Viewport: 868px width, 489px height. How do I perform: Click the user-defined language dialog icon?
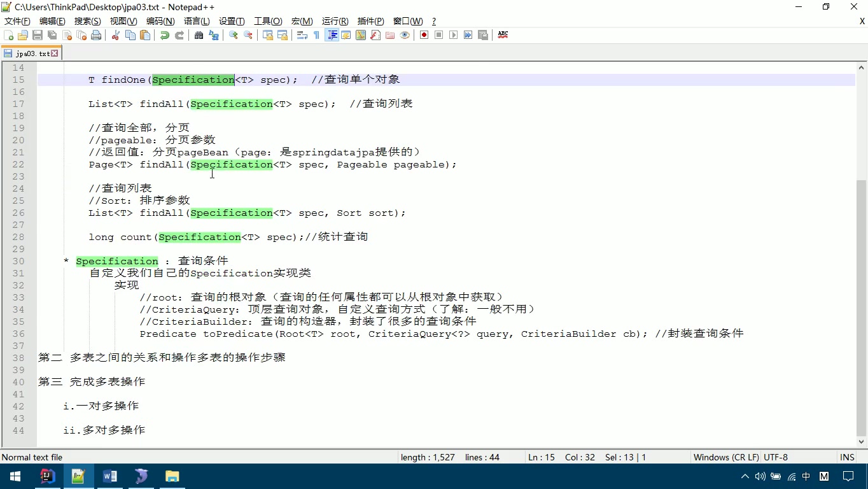(346, 35)
